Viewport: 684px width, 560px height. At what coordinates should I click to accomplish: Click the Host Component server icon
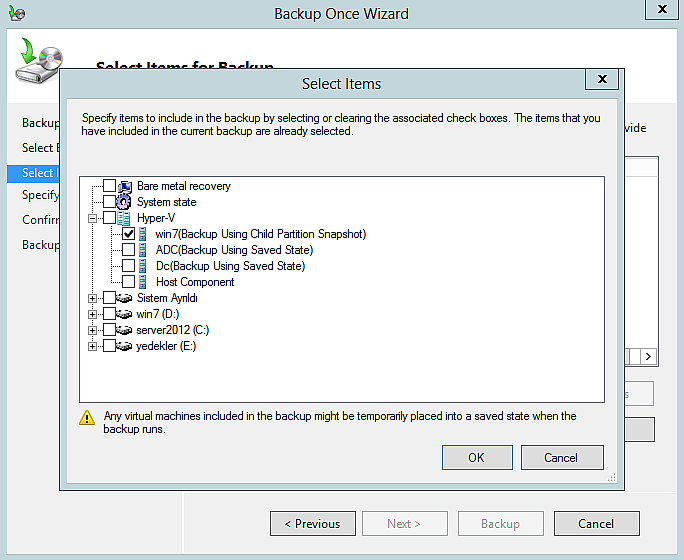[142, 282]
